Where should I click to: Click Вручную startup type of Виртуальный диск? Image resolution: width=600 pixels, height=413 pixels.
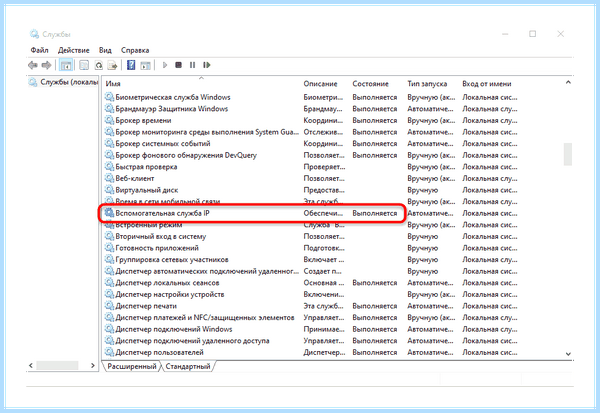point(423,190)
